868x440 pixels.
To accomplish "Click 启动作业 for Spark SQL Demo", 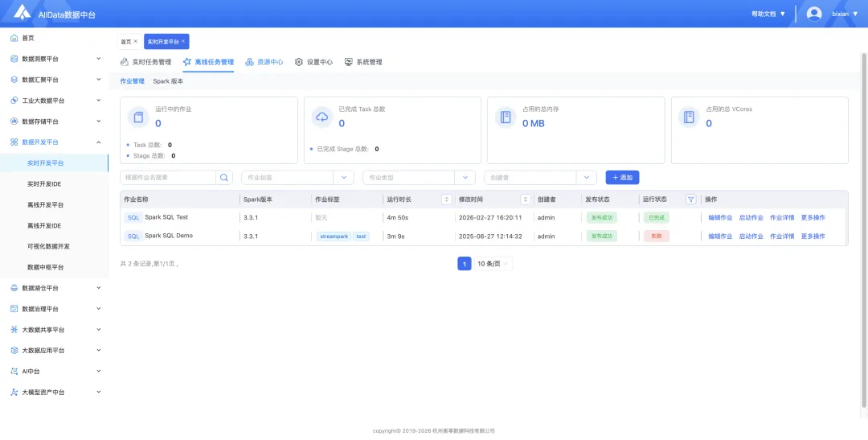I will click(x=751, y=236).
